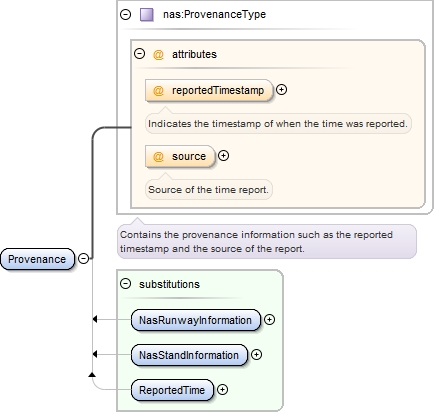Click the arrowhead on the ReportedTime connector

pyautogui.click(x=92, y=375)
